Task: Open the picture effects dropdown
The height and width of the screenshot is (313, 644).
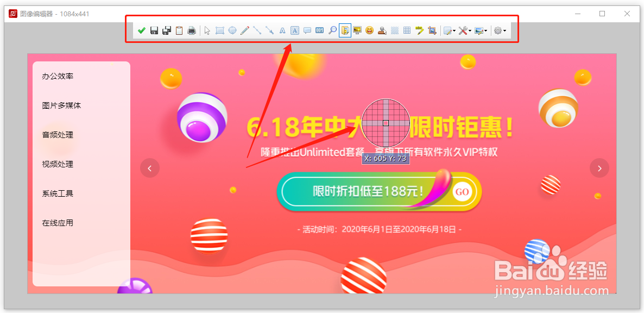Action: [481, 30]
